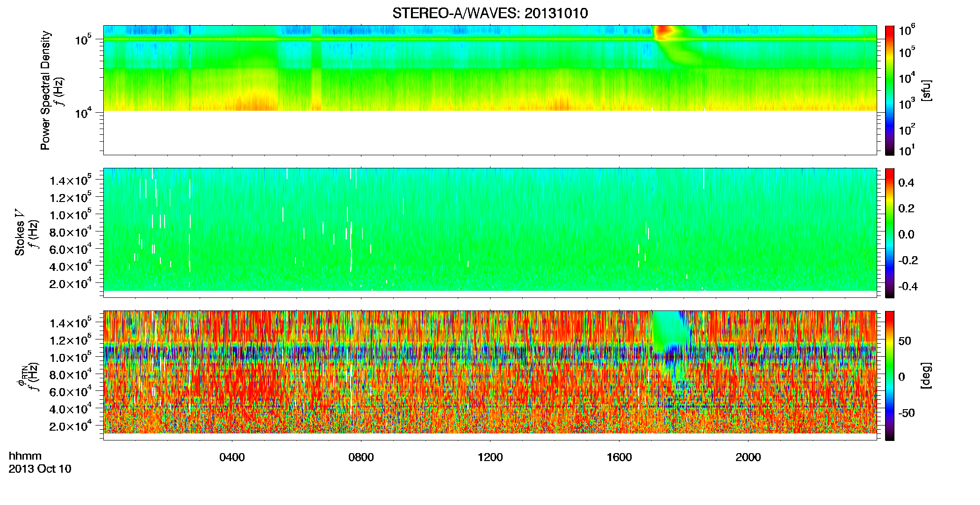This screenshot has width=980, height=505.
Task: Click the Stokes V color bar
Action: coord(890,233)
